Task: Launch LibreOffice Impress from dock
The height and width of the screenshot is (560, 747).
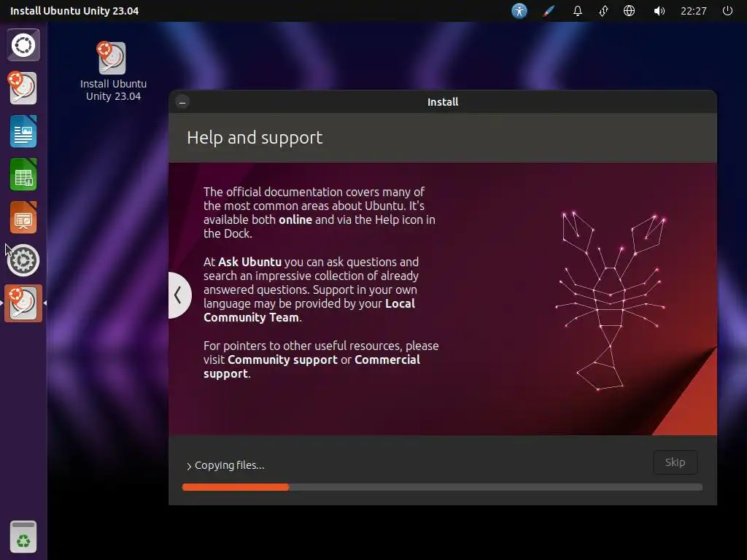Action: pyautogui.click(x=23, y=217)
